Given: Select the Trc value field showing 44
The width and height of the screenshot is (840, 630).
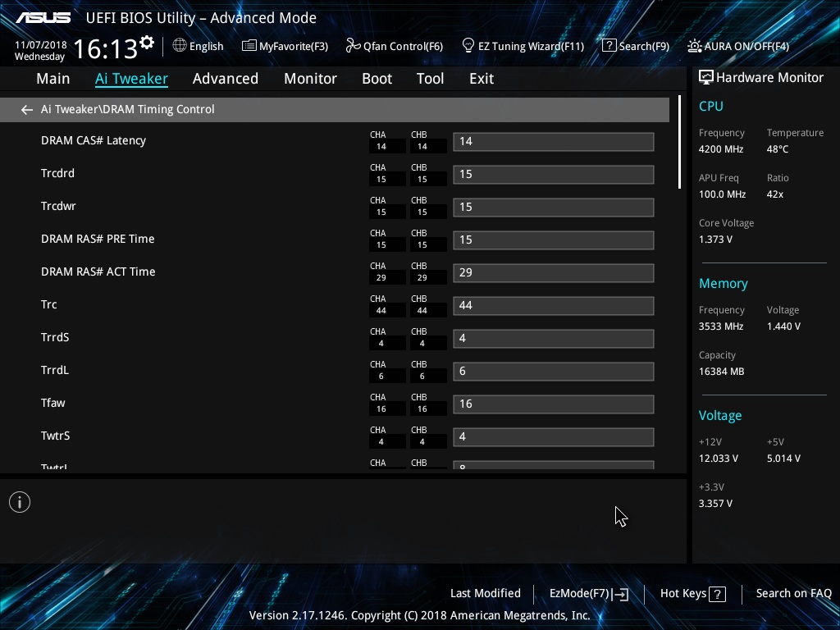Looking at the screenshot, I should (554, 305).
